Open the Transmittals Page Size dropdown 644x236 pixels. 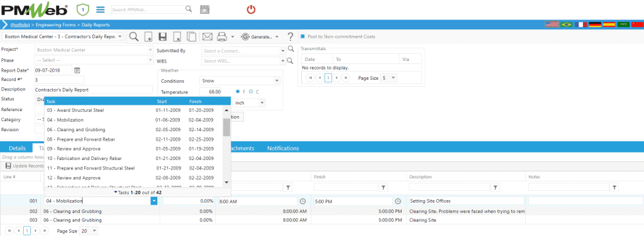point(394,77)
